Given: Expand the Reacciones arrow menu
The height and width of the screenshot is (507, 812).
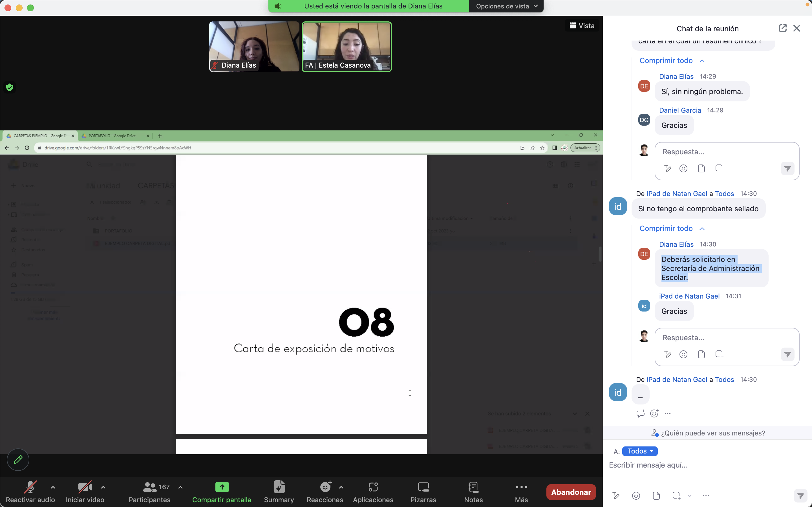Looking at the screenshot, I should (x=341, y=487).
